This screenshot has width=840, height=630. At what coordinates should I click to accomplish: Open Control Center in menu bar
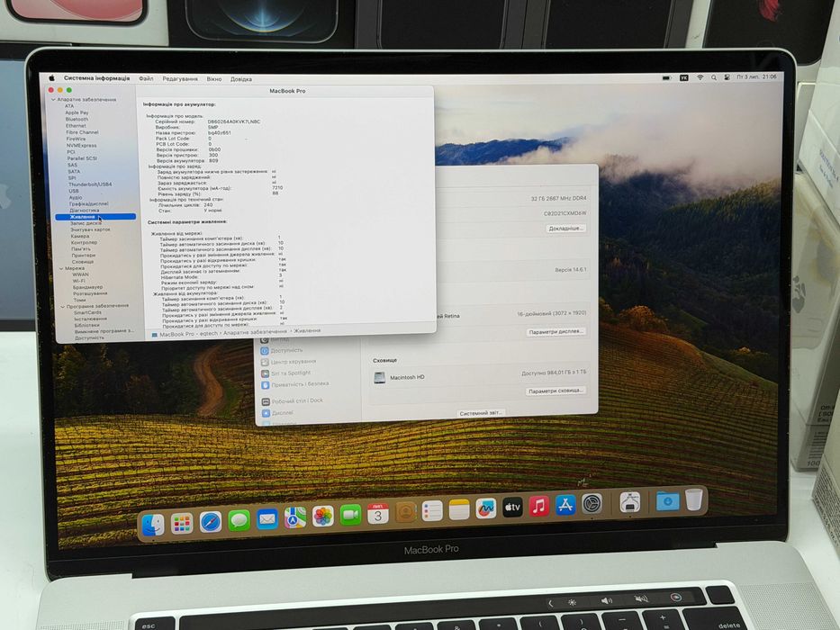point(727,77)
